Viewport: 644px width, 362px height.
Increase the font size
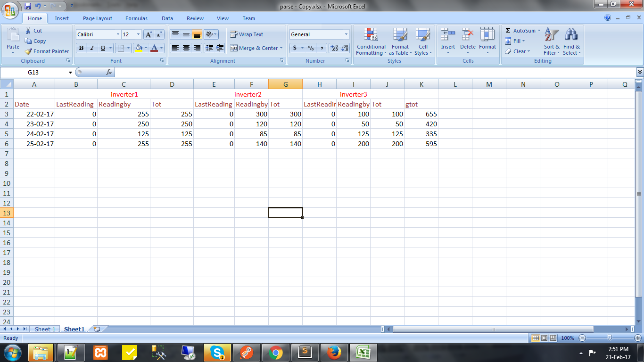pos(149,34)
